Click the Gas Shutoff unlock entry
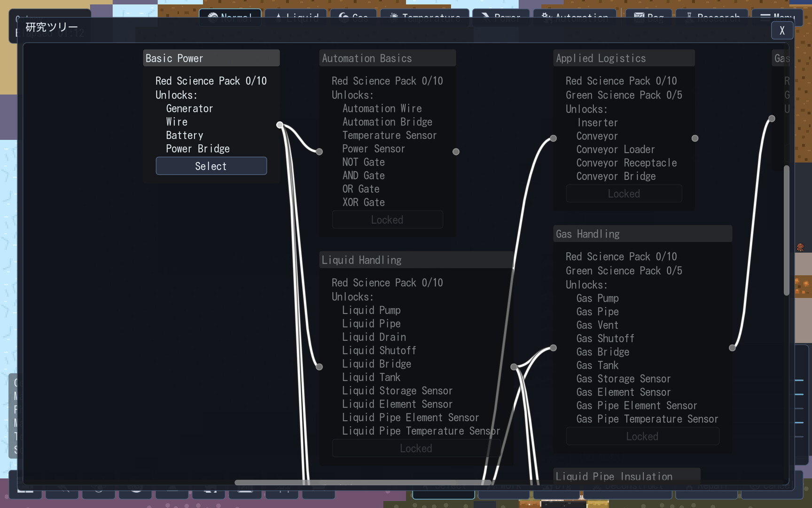 (605, 339)
